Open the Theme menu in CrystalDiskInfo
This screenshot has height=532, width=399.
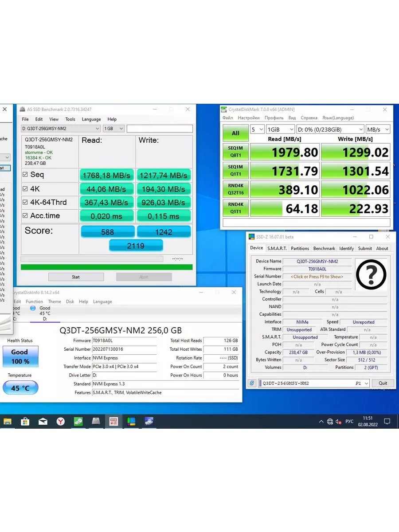click(x=55, y=301)
